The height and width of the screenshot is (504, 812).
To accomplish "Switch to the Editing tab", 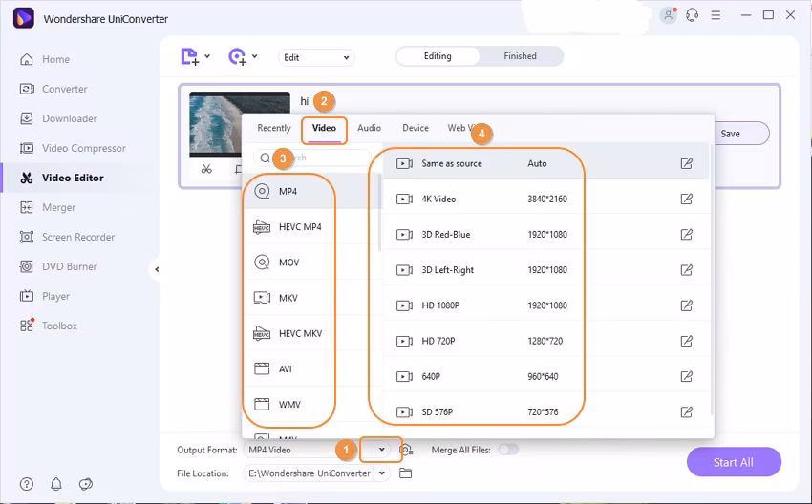I will 438,56.
